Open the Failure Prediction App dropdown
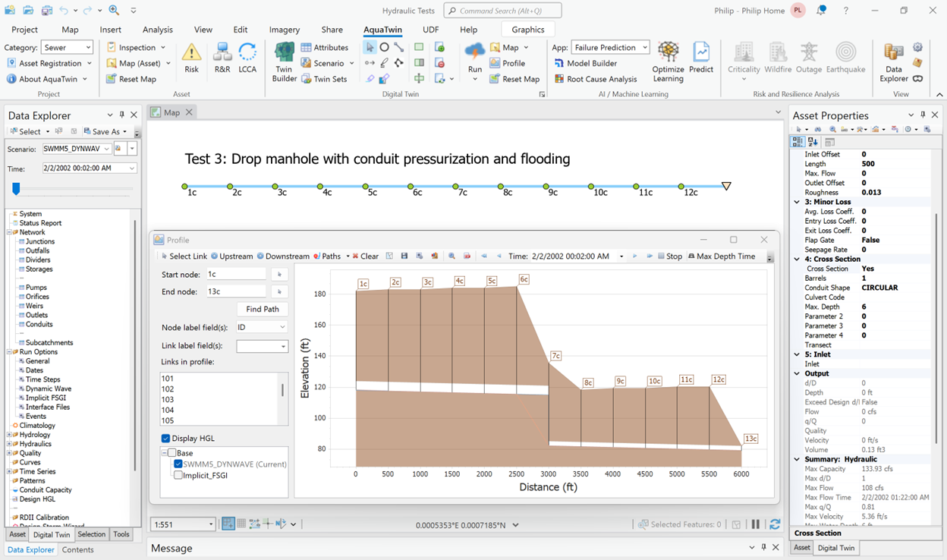This screenshot has width=947, height=560. (610, 48)
